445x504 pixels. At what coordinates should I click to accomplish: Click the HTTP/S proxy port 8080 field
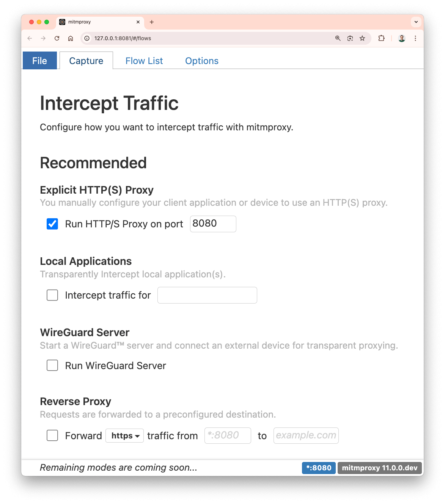(x=213, y=224)
